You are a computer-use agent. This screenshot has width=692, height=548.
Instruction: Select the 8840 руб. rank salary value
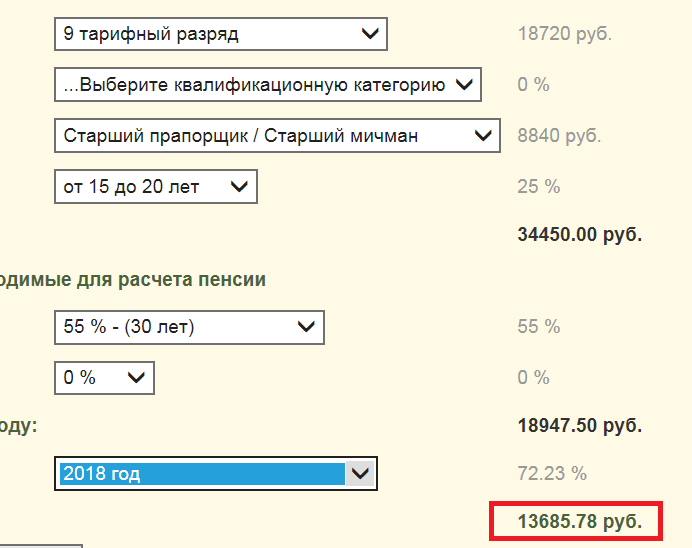coord(558,135)
